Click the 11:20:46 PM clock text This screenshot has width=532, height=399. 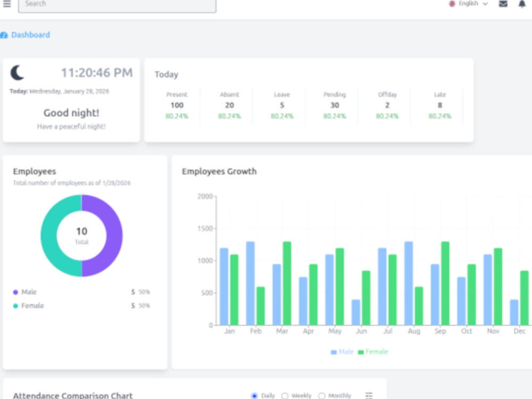coord(97,72)
